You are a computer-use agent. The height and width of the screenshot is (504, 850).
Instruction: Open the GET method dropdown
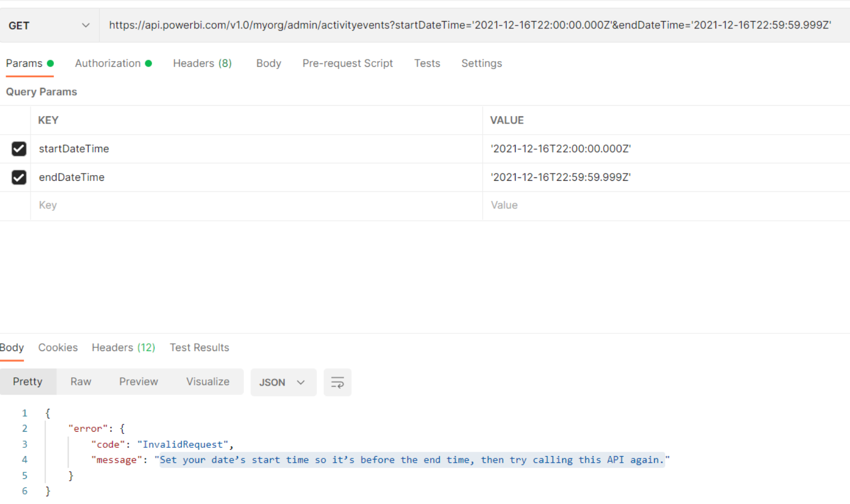pos(49,26)
